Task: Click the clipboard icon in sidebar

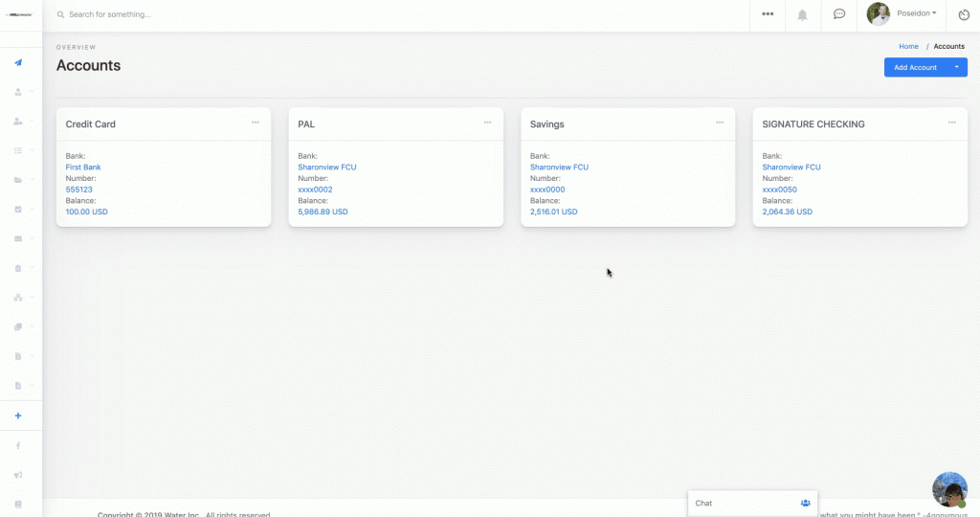Action: (x=18, y=268)
